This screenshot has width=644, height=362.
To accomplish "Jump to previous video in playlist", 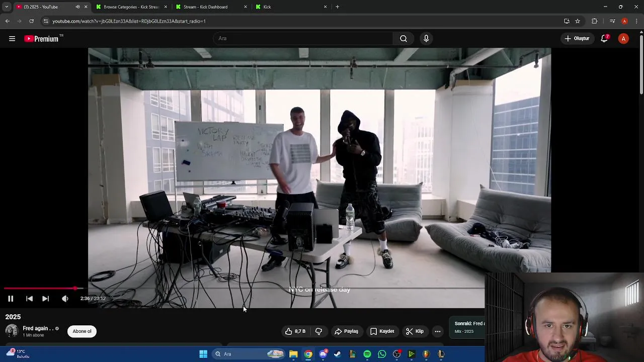I will [29, 299].
